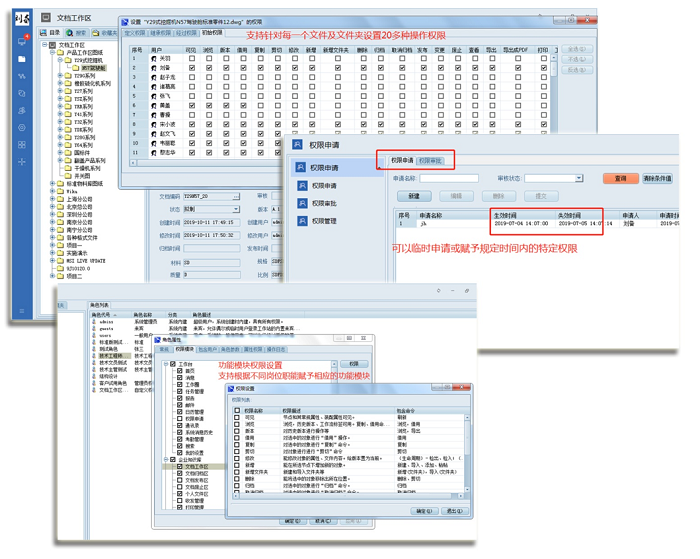
Task: Select the grid icon in left sidebar
Action: (x=22, y=145)
